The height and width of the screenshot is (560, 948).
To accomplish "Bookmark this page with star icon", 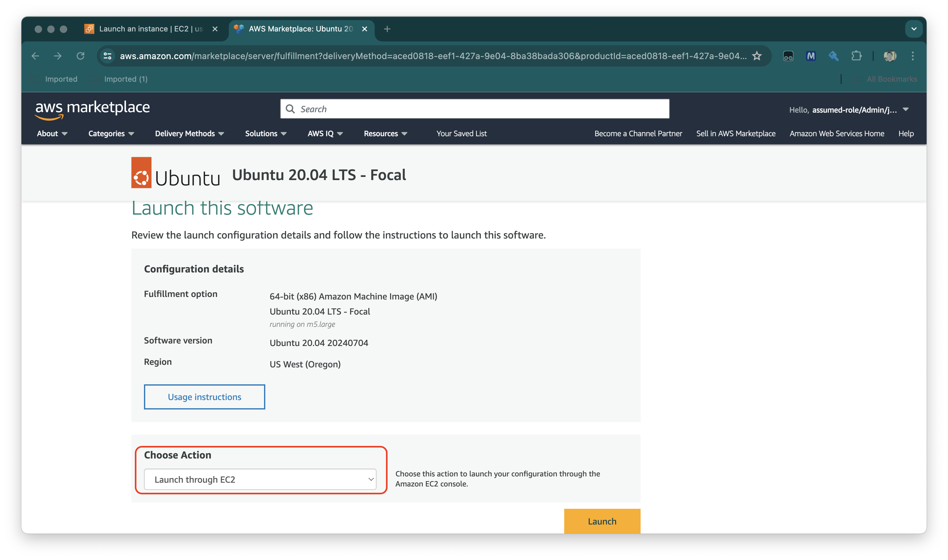I will pyautogui.click(x=757, y=56).
